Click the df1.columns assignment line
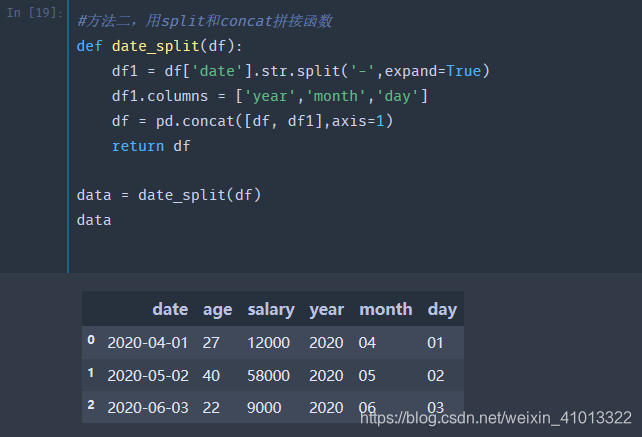Screen dimensions: 642x437 coord(270,96)
